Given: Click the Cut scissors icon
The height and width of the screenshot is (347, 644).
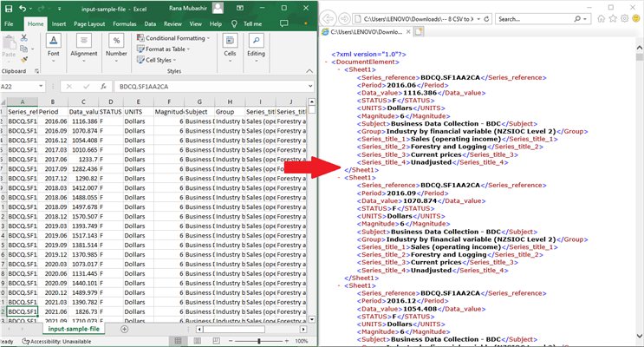Looking at the screenshot, I should click(23, 38).
